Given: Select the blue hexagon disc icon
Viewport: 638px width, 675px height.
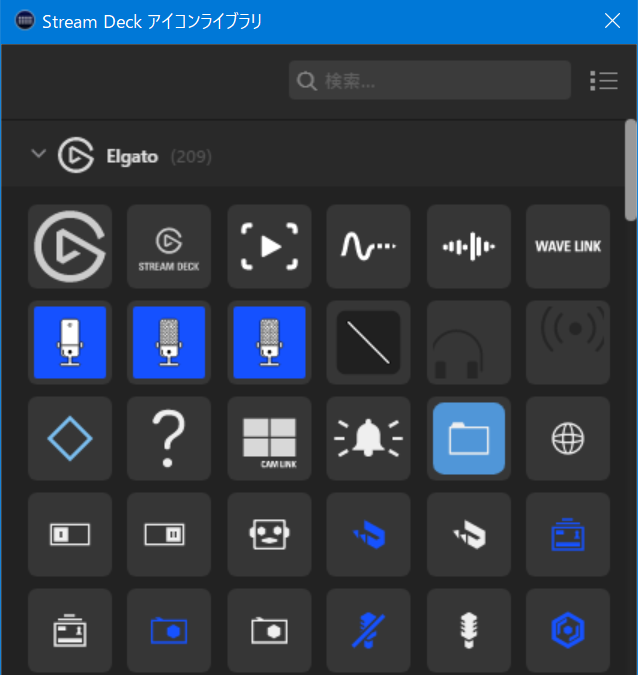Looking at the screenshot, I should tap(568, 630).
